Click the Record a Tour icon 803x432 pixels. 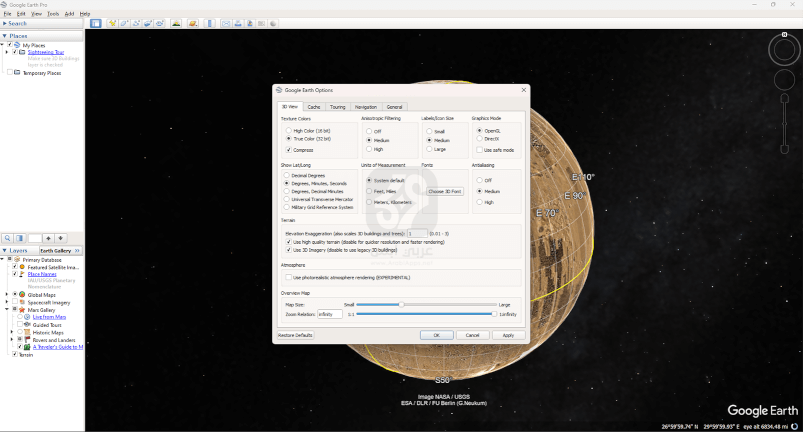click(160, 24)
